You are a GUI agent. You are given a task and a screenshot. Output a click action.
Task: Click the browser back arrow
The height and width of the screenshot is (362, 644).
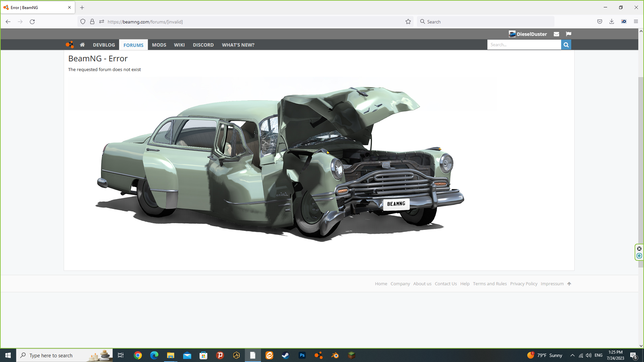tap(8, 22)
